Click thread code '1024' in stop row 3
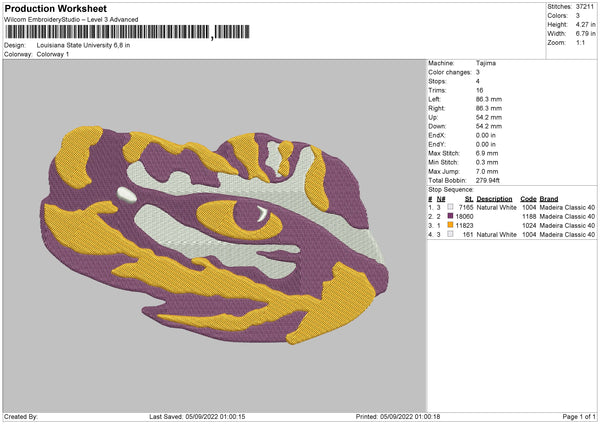Screen dimensions: 600x424 (x=529, y=225)
